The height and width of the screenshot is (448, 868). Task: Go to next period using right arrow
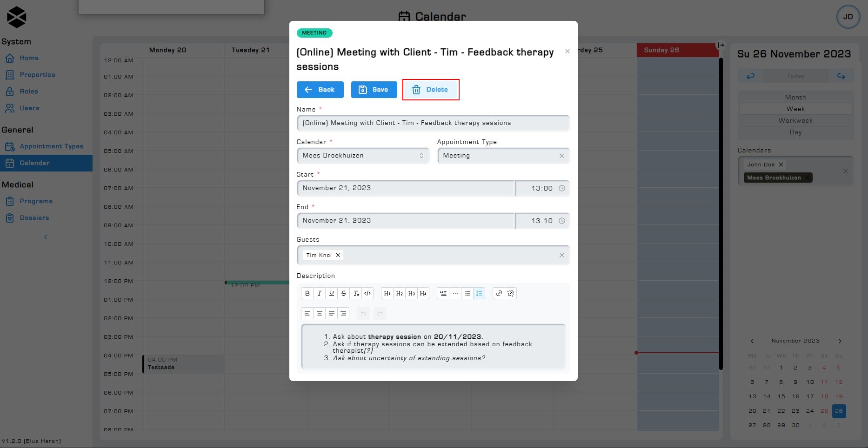point(841,76)
